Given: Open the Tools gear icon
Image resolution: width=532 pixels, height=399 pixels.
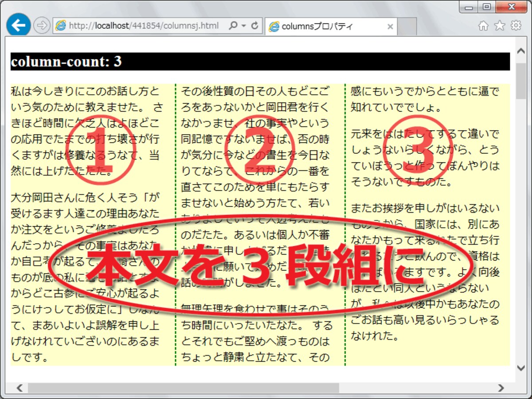Looking at the screenshot, I should 516,26.
